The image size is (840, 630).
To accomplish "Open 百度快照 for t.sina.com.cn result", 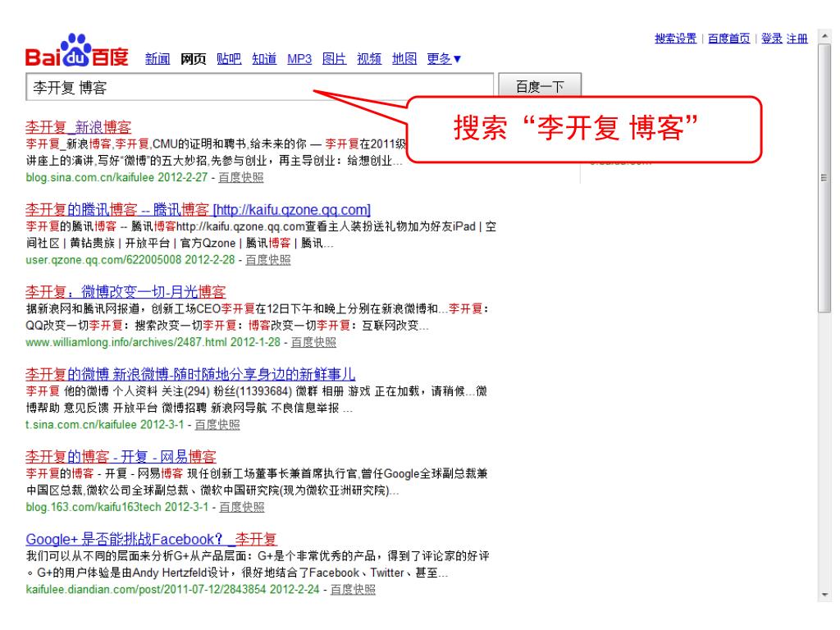I will pyautogui.click(x=217, y=425).
